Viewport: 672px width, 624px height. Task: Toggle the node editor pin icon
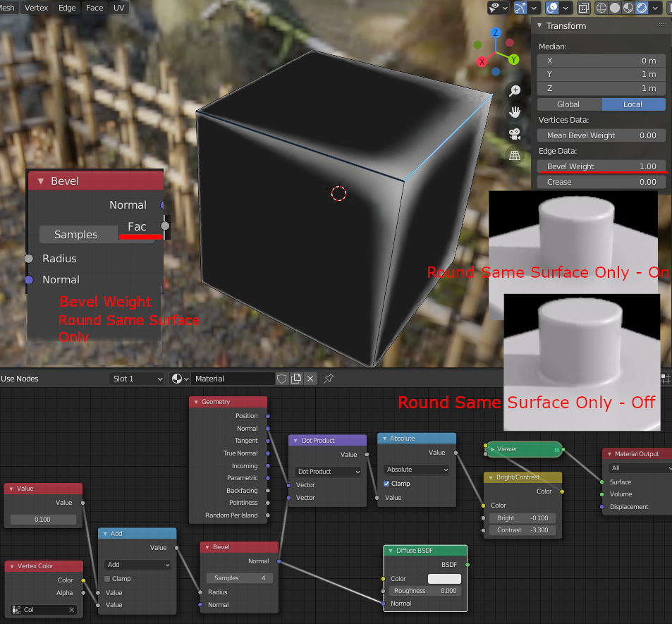329,379
